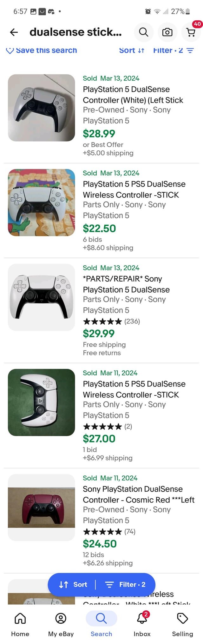Open the shopping cart

[191, 32]
